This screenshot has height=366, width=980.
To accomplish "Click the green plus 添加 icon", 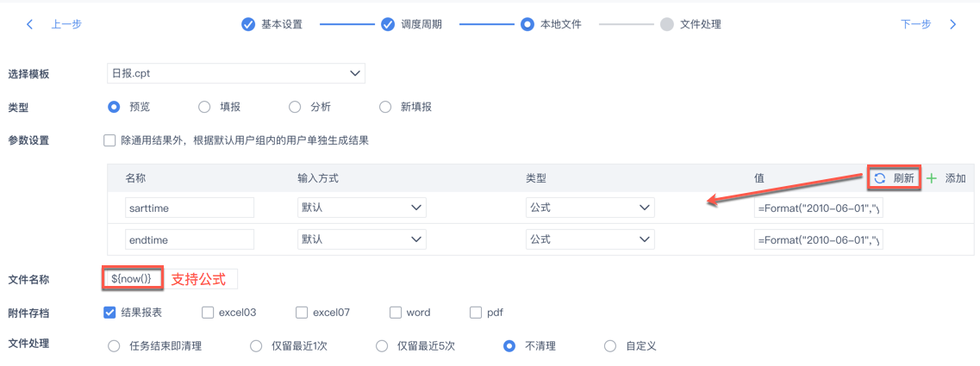I will pos(932,178).
